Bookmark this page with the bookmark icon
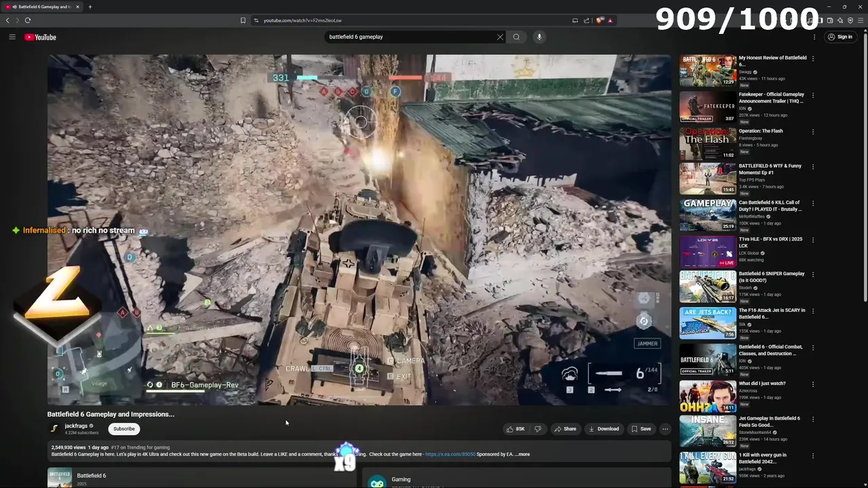The height and width of the screenshot is (488, 868). 243,20
